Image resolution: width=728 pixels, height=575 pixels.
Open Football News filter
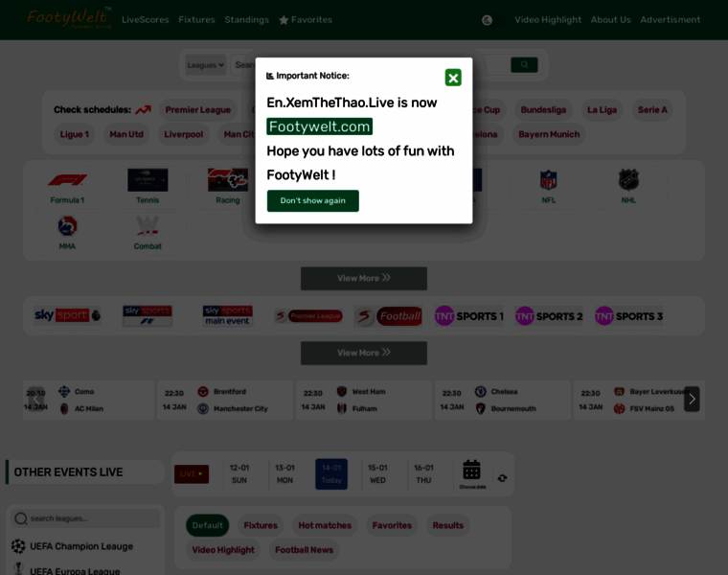(x=304, y=550)
